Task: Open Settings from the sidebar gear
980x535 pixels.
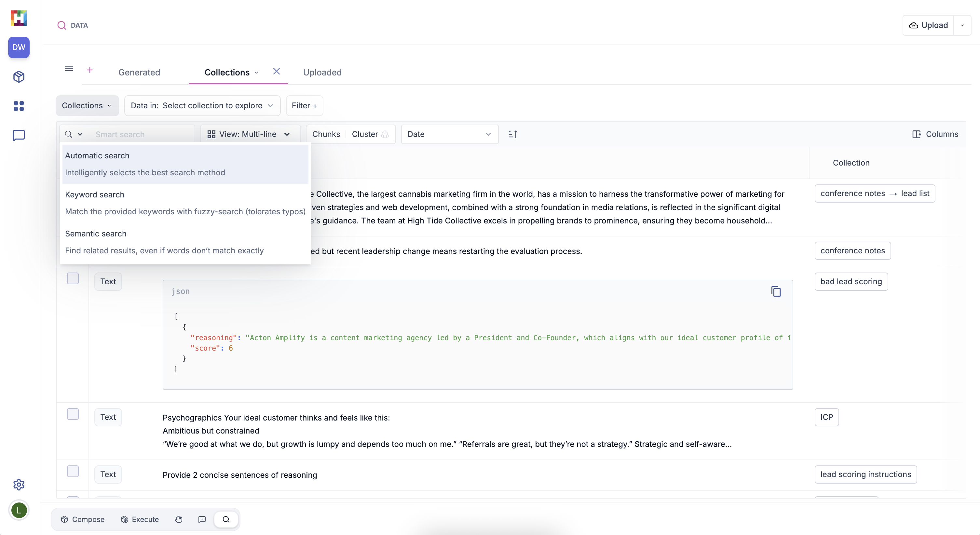Action: (18, 485)
